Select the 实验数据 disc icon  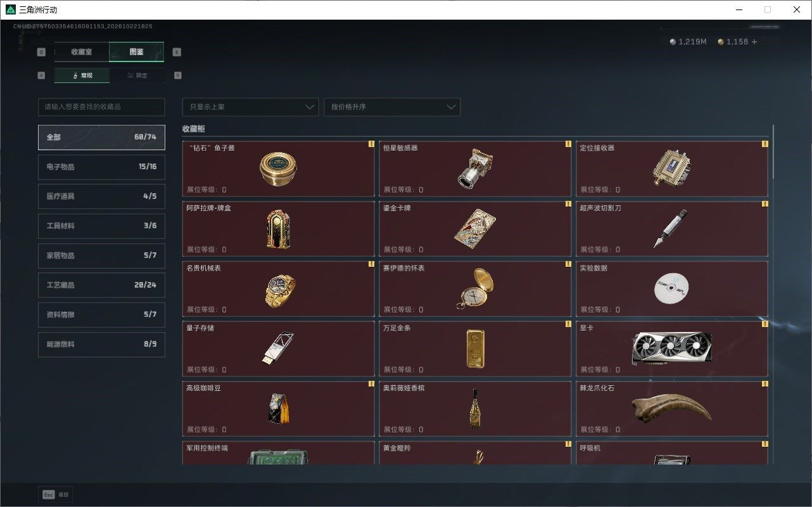pos(671,290)
